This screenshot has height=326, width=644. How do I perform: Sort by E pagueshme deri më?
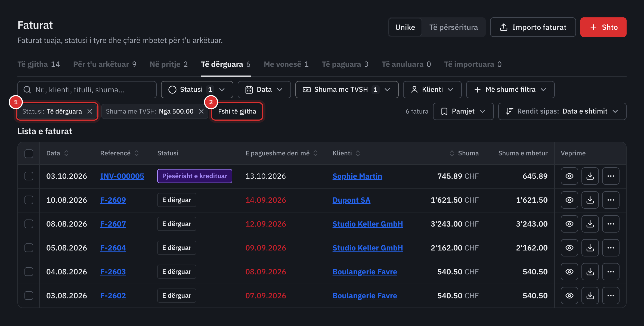(281, 153)
